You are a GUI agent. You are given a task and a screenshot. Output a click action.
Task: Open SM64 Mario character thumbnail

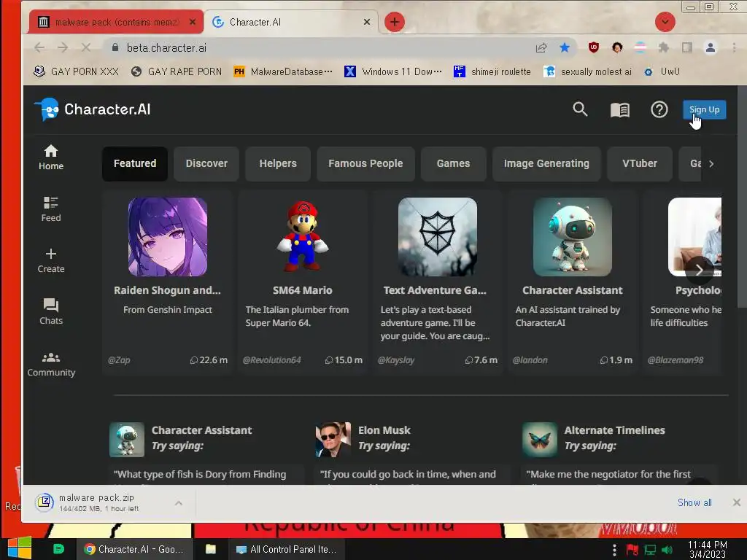coord(303,237)
